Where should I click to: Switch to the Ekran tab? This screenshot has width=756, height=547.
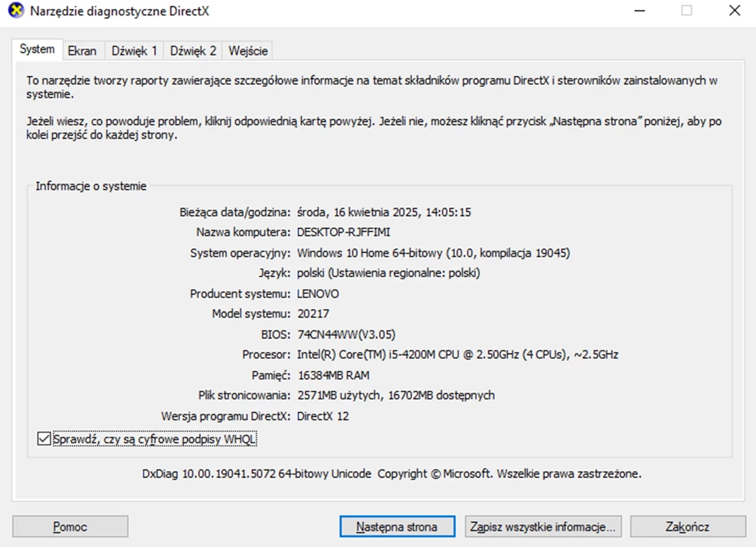(x=82, y=51)
